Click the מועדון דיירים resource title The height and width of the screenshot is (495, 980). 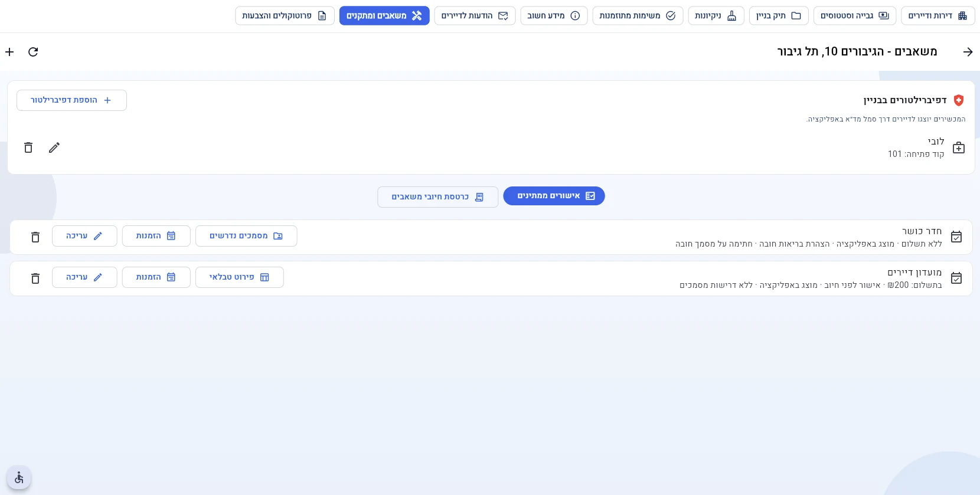[x=914, y=273]
